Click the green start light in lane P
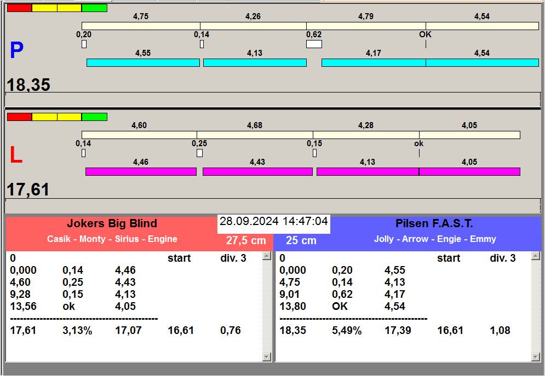The height and width of the screenshot is (392, 545). (x=94, y=8)
